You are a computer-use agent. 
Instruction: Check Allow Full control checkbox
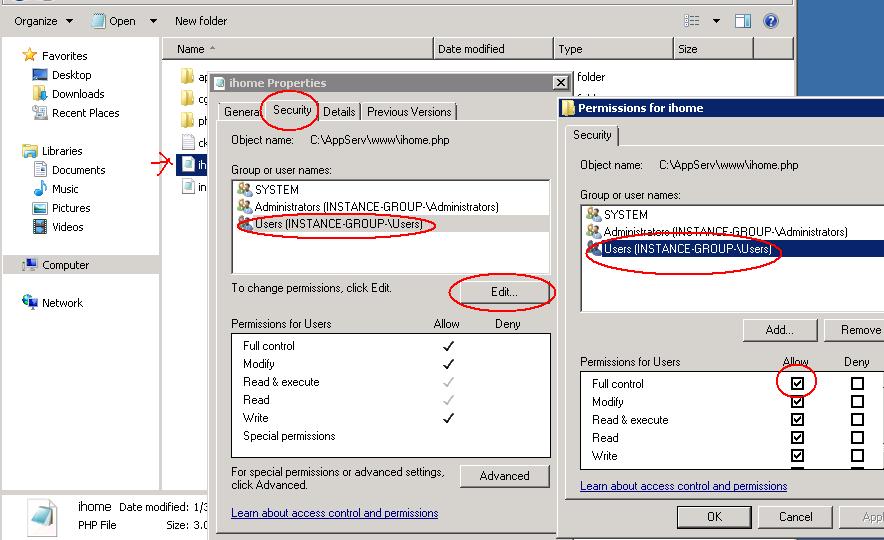pos(797,384)
